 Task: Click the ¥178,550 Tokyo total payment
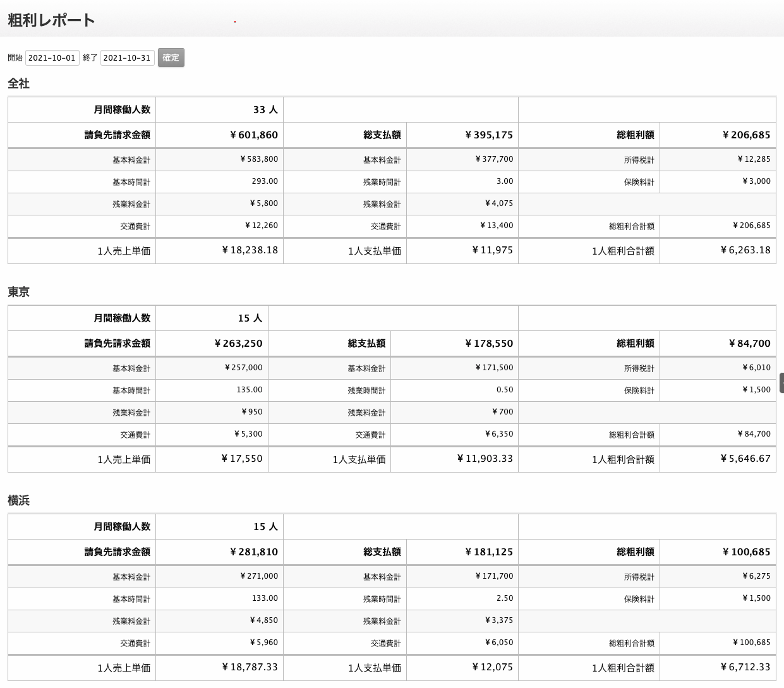(x=489, y=343)
